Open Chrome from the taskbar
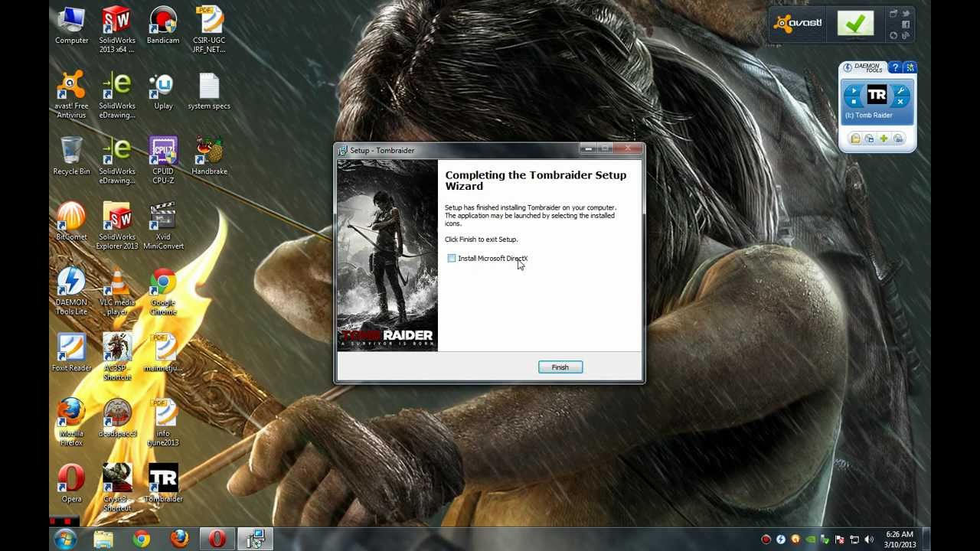Image resolution: width=980 pixels, height=551 pixels. 141,540
